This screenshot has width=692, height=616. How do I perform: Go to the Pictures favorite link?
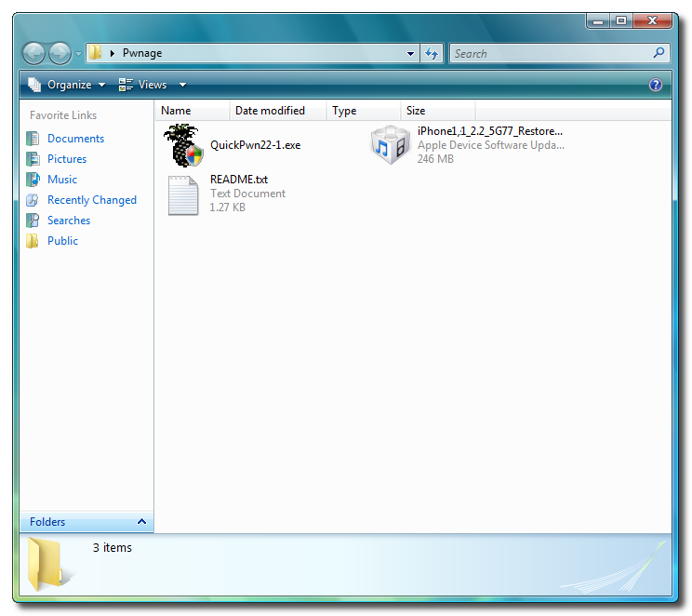(67, 159)
